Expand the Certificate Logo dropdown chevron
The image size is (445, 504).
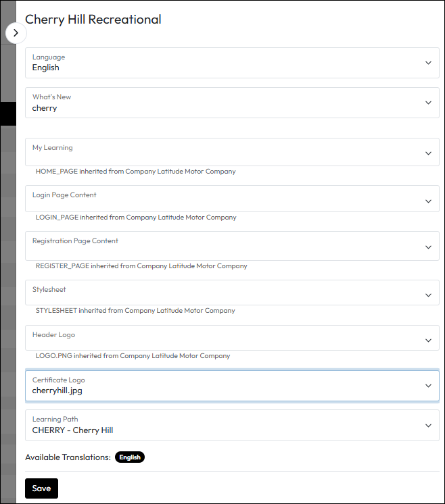click(428, 386)
